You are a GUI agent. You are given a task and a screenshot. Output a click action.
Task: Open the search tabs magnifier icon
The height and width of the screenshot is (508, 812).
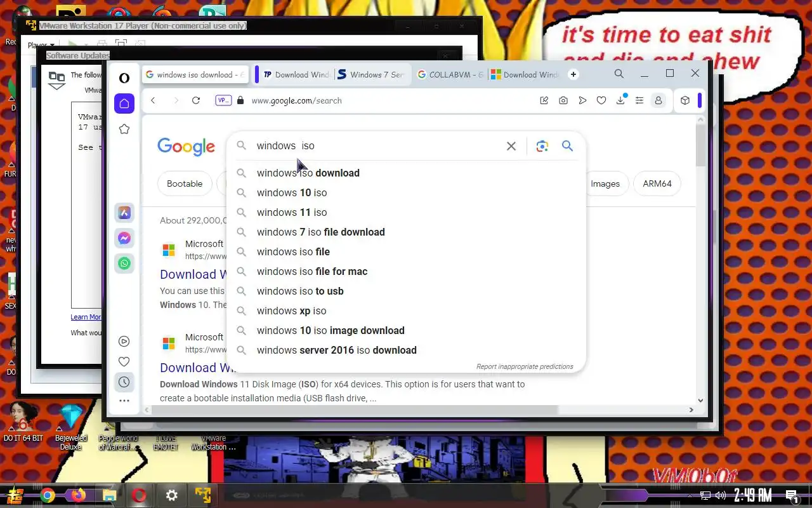click(x=619, y=74)
